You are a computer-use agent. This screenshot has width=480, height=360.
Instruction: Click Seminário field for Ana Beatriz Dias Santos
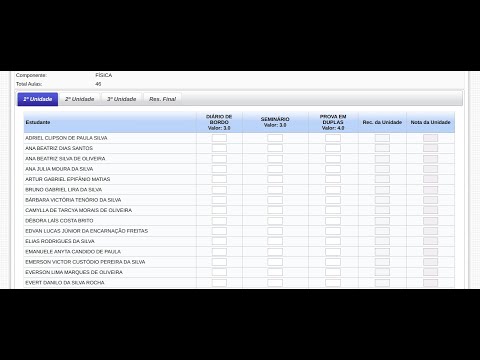point(275,148)
